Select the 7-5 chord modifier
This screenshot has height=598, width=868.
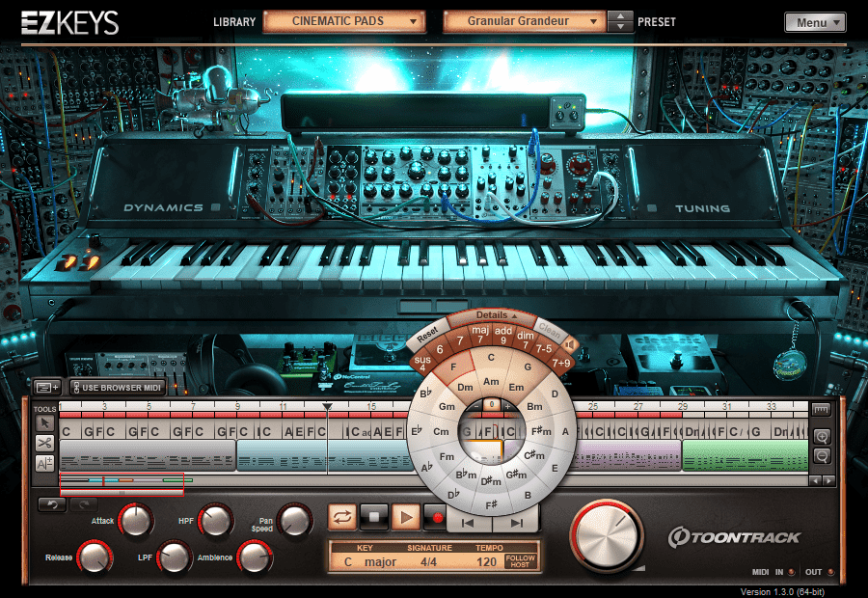(x=544, y=349)
